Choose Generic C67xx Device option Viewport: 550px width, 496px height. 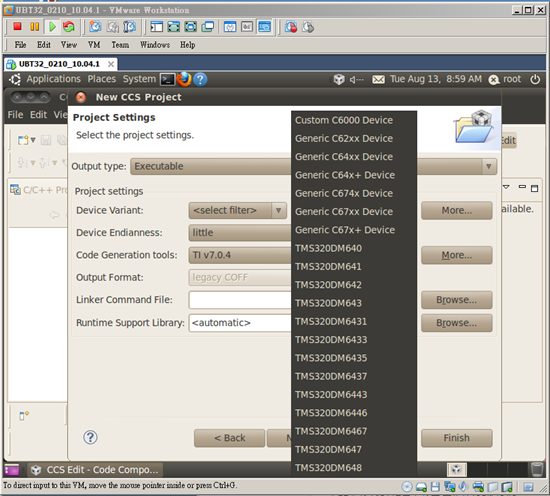pos(354,212)
